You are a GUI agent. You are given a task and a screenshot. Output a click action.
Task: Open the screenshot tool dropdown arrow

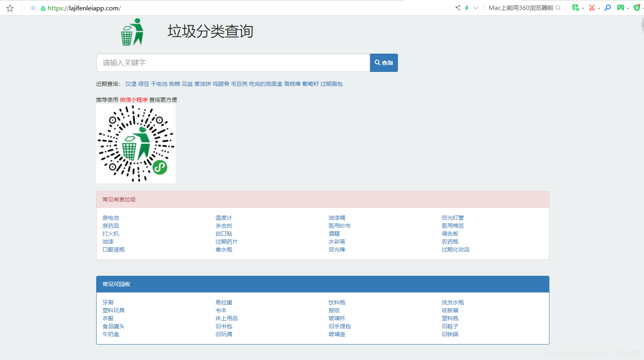pyautogui.click(x=599, y=8)
